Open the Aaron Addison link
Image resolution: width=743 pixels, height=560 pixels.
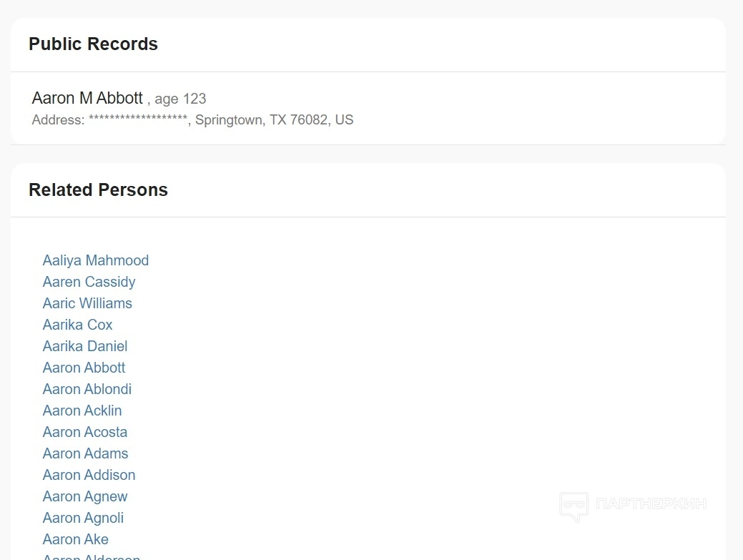pyautogui.click(x=89, y=475)
